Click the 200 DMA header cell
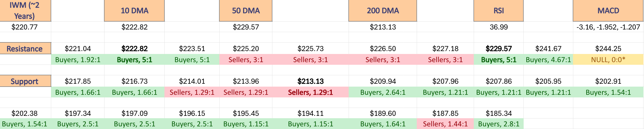The image size is (644, 129). pos(383,11)
